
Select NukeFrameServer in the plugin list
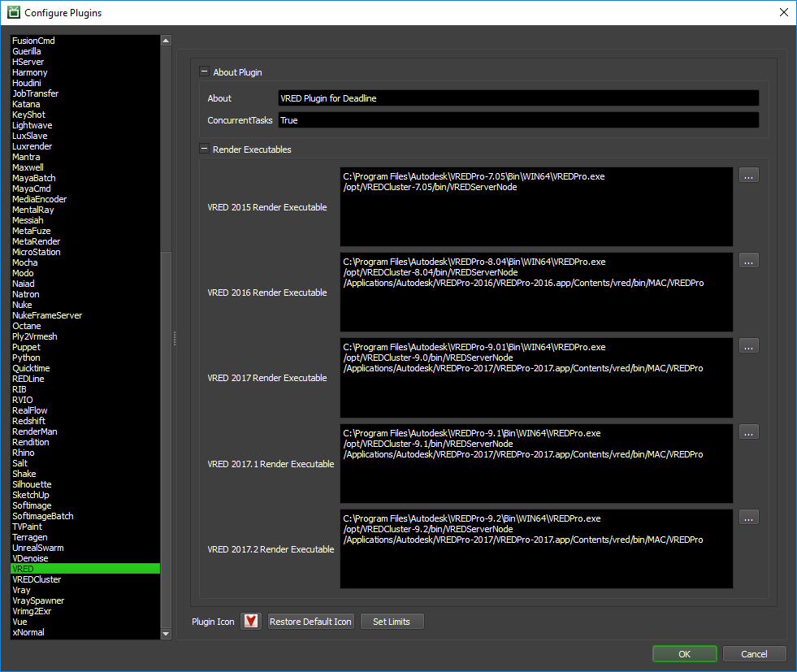pos(85,315)
